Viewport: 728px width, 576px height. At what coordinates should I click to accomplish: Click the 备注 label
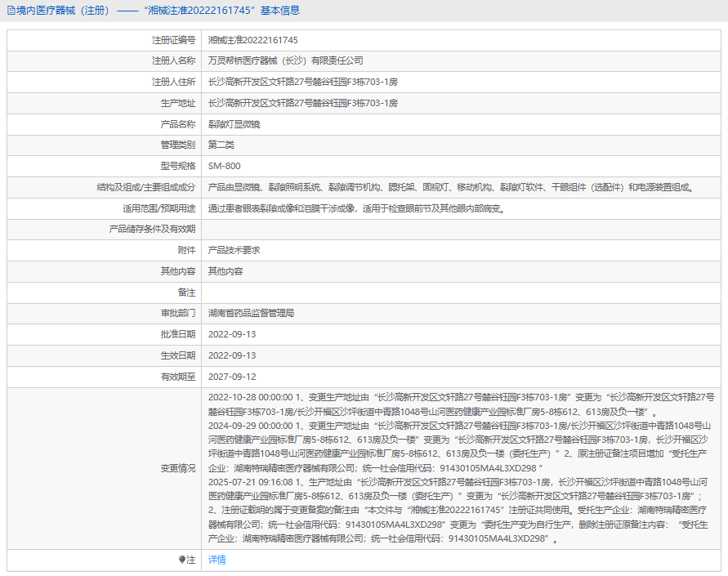click(186, 292)
